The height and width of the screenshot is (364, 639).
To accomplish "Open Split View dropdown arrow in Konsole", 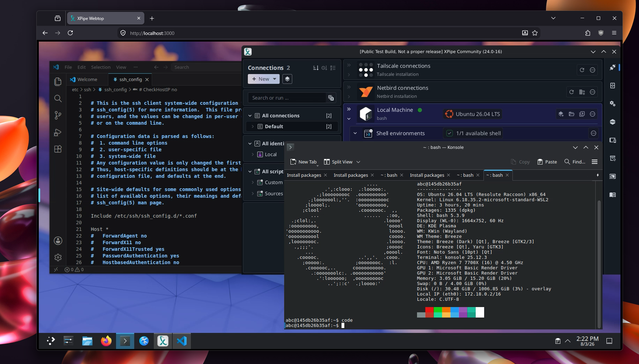I will click(358, 162).
